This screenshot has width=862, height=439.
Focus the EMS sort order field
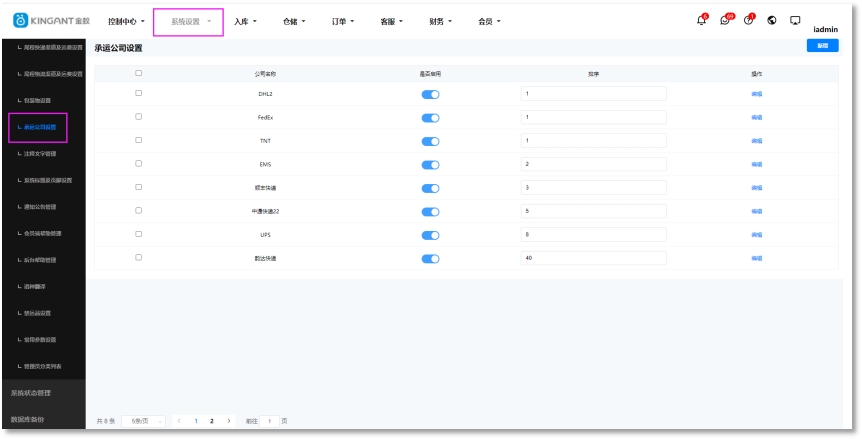tap(594, 164)
